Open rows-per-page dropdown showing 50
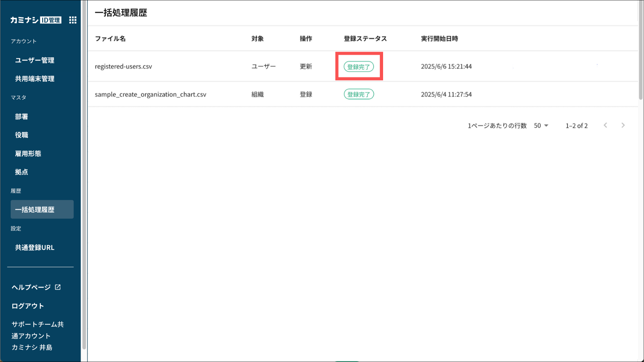 point(541,125)
